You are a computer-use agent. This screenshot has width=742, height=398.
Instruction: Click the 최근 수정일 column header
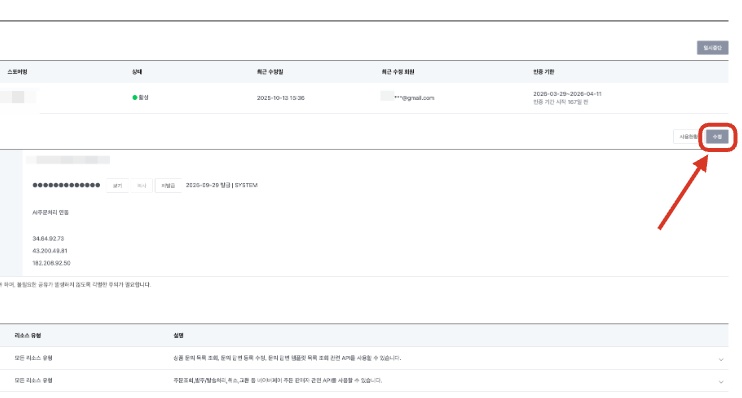coord(270,72)
